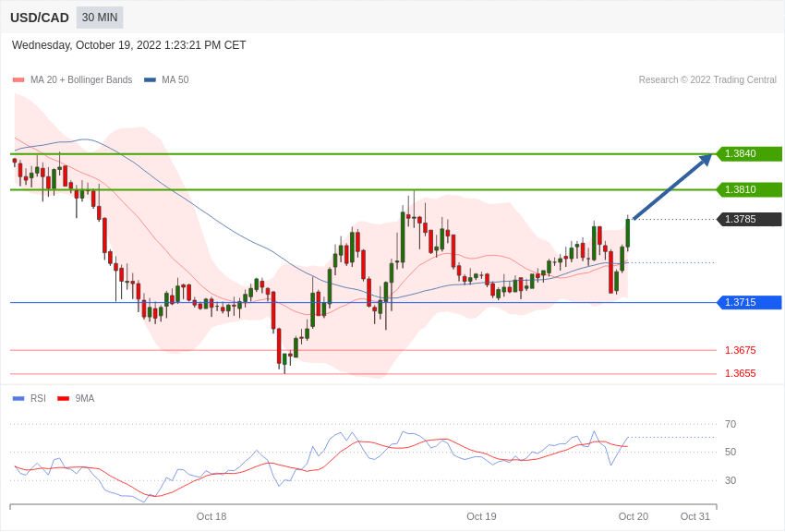Screen dimensions: 785x532
Task: Click the 1.3810 resistance price tag
Action: 749,189
